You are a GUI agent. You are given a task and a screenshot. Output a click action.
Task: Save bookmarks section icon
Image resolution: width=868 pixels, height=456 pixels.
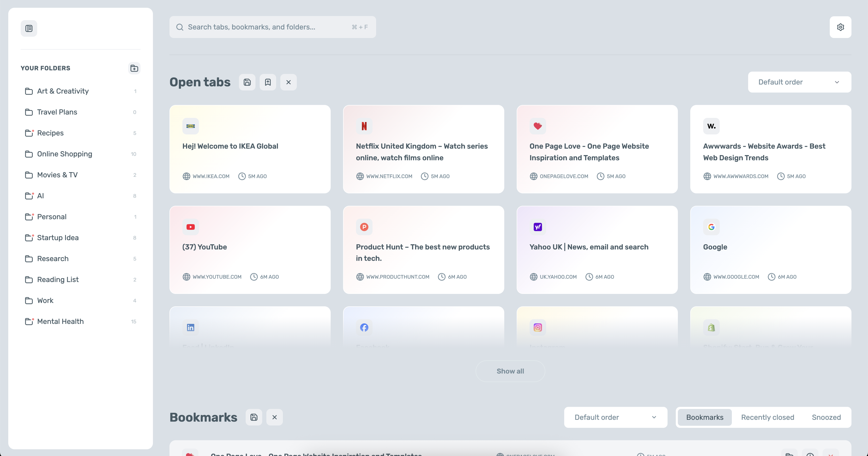254,417
